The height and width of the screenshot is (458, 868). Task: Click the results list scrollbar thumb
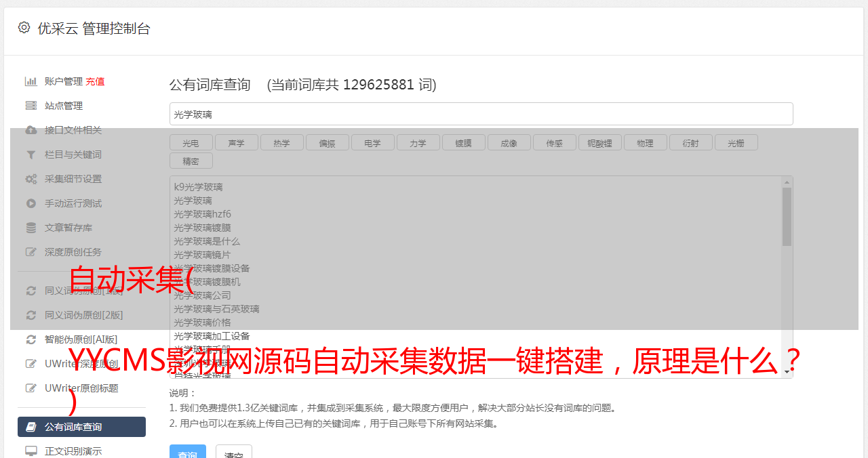pos(787,216)
